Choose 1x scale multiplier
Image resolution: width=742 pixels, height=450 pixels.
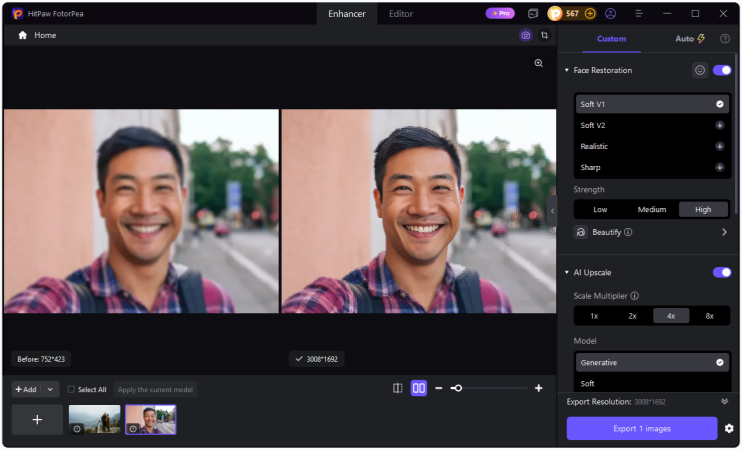594,316
